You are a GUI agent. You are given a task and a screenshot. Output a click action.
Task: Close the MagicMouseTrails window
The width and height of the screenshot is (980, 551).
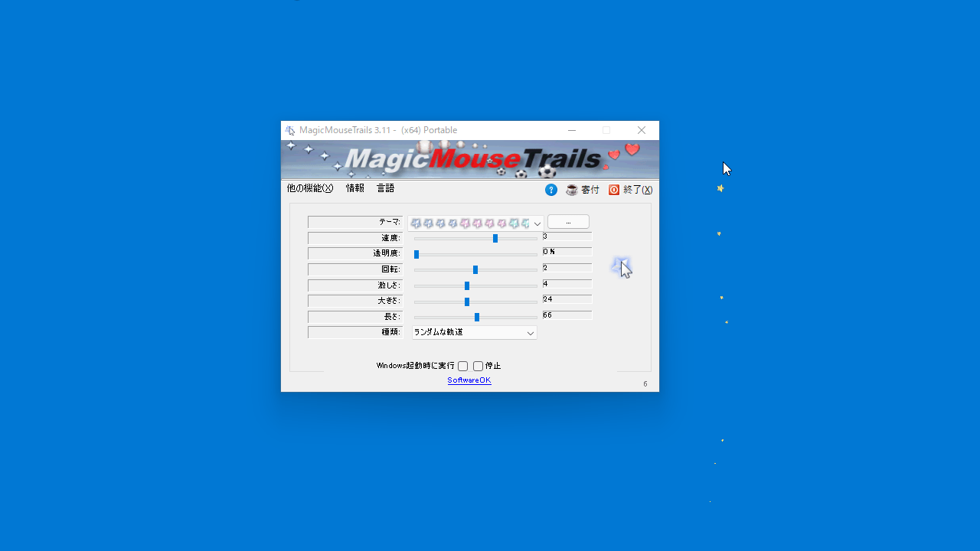[642, 130]
